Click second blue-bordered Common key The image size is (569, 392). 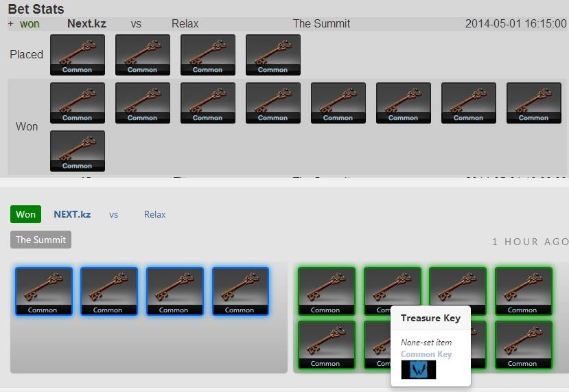(x=109, y=291)
